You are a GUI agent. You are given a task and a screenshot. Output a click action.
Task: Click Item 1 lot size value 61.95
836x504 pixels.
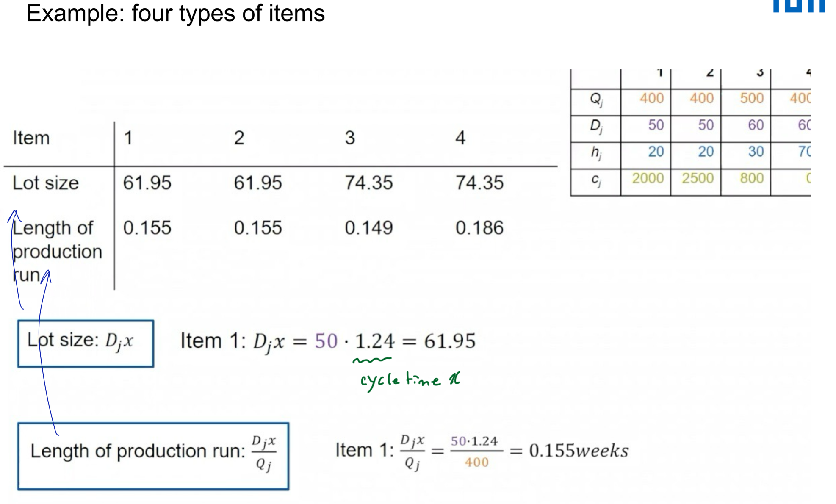[x=147, y=183]
